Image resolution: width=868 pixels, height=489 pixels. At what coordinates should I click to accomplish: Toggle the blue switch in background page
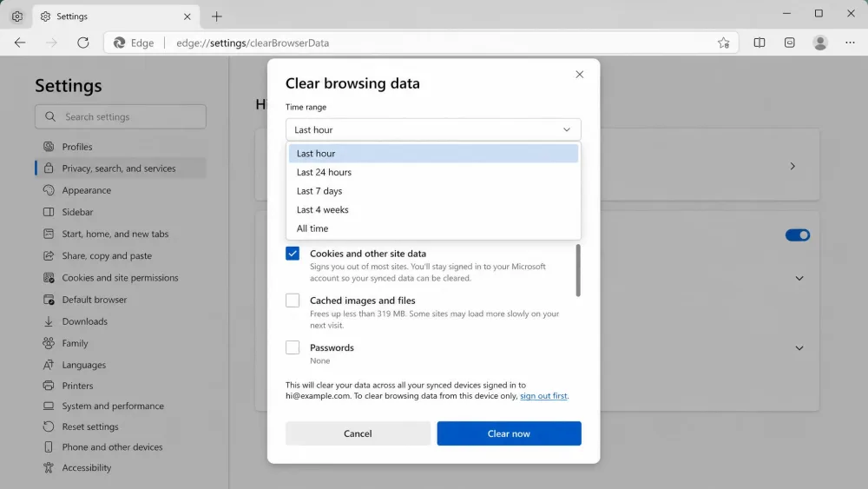pos(797,235)
